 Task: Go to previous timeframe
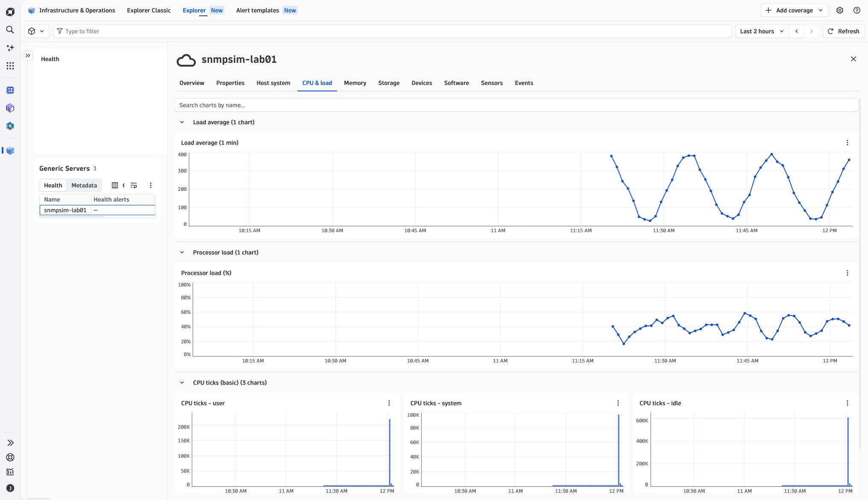(x=797, y=31)
